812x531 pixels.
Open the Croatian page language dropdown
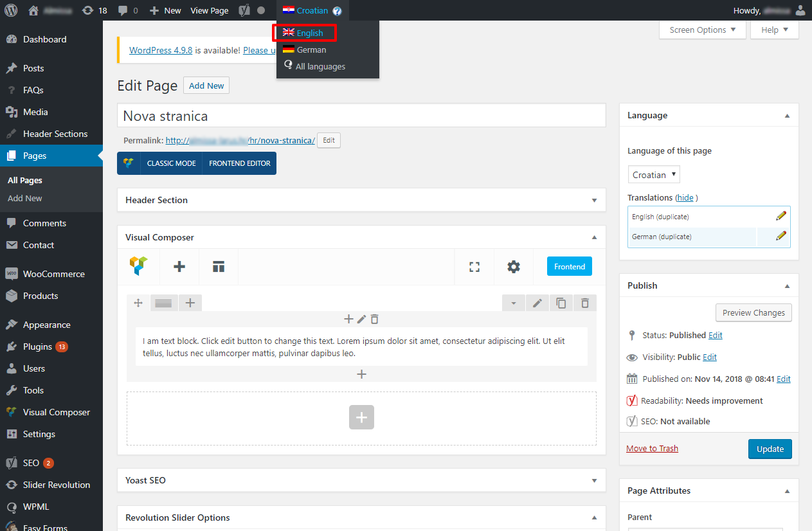tap(653, 174)
